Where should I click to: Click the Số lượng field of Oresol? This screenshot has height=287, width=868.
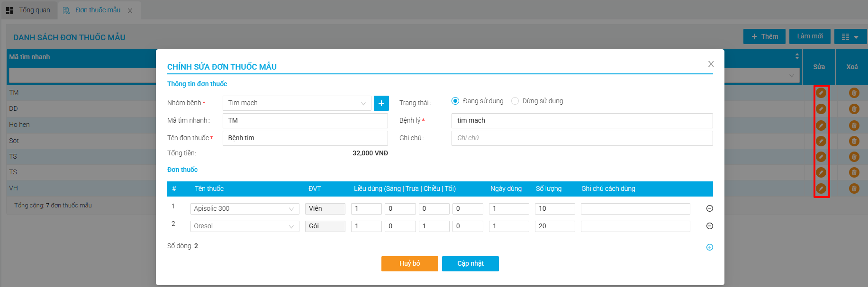point(555,226)
